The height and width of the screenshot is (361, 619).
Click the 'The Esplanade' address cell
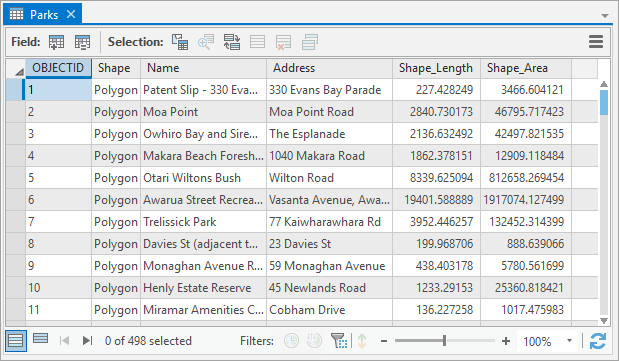coord(329,134)
